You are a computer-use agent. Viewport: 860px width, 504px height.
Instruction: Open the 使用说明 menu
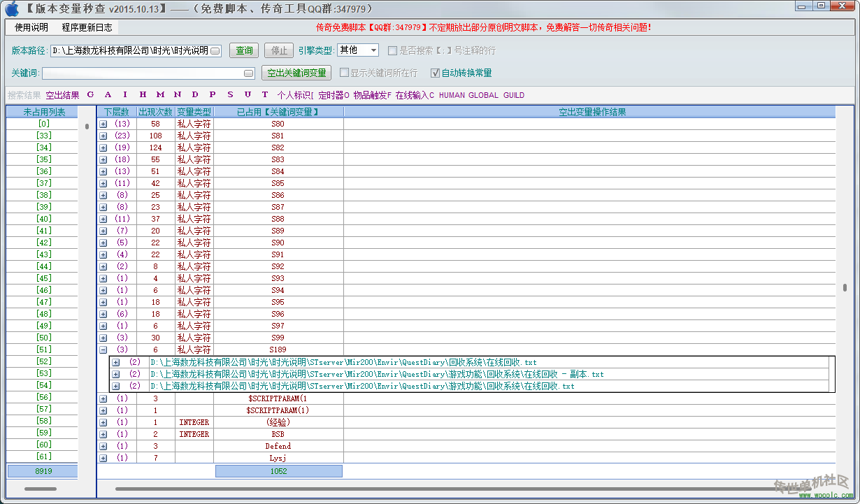tap(31, 27)
